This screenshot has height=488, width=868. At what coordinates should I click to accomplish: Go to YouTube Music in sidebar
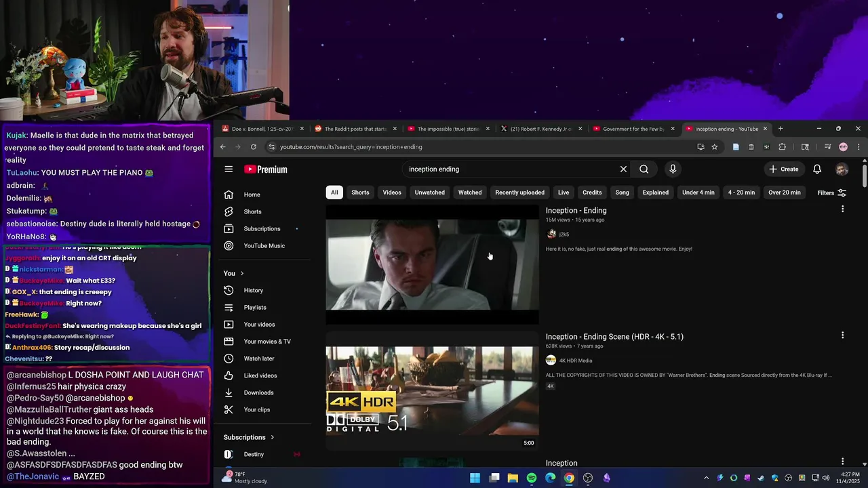coord(263,245)
